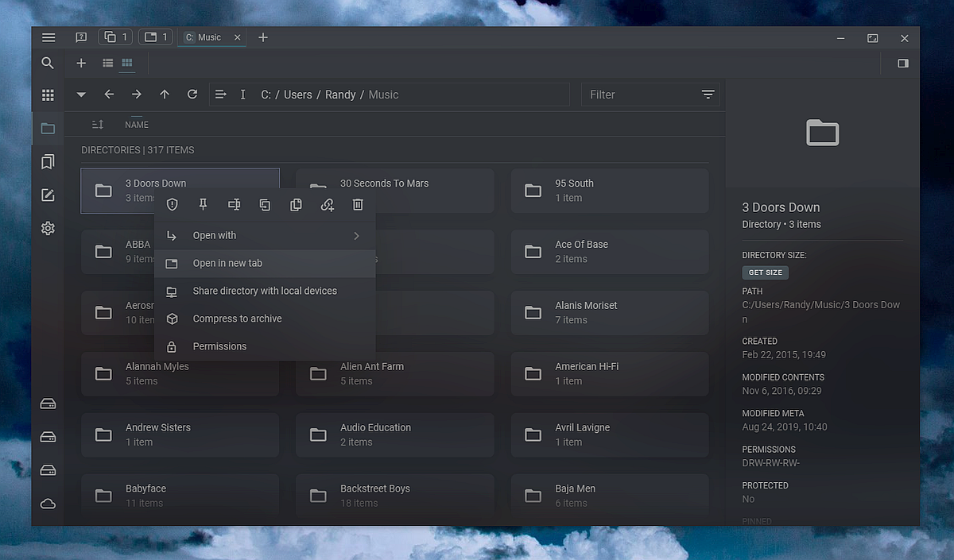Open sorting options icon
The width and height of the screenshot is (954, 560).
(98, 125)
